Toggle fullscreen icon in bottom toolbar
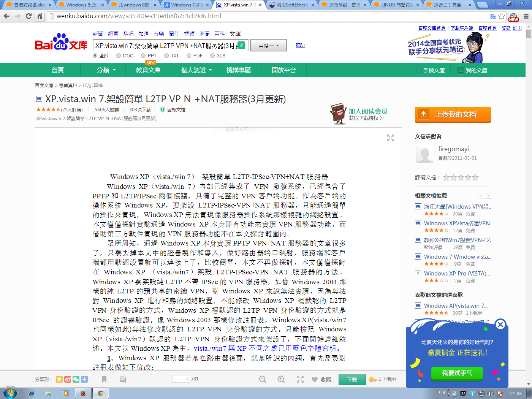 tap(300, 379)
